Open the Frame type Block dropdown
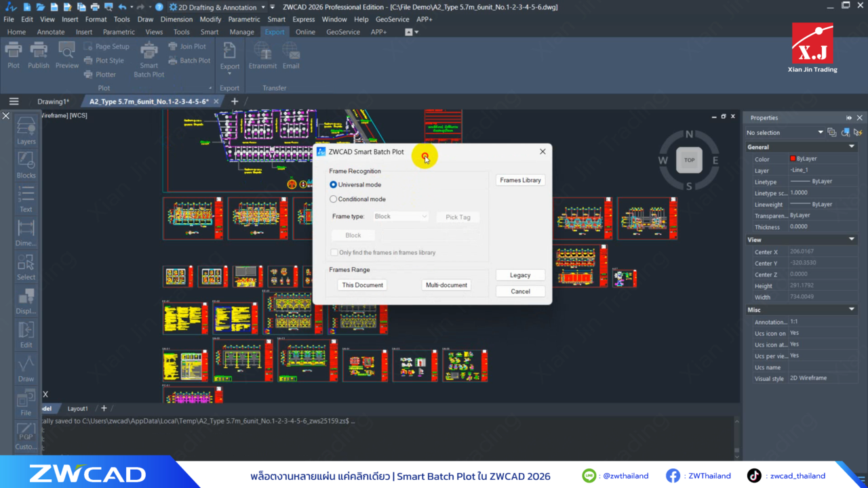The height and width of the screenshot is (488, 868). (x=400, y=216)
